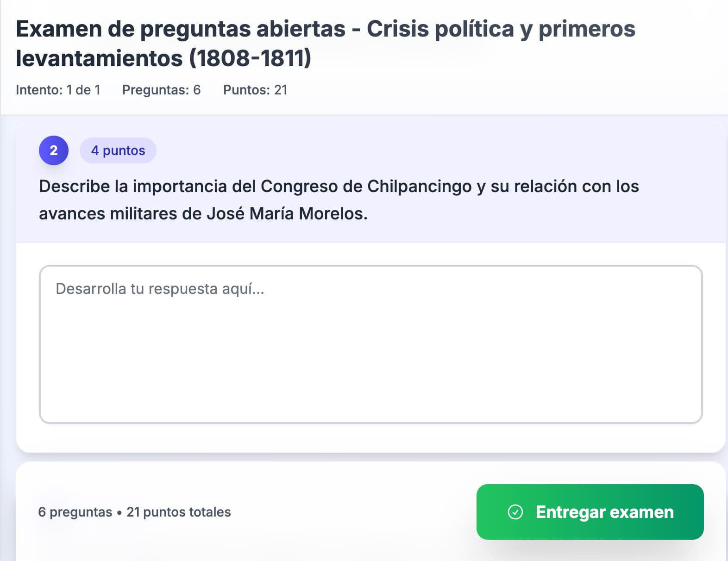Click "levantamientos (1808-1811)" in the title
This screenshot has height=561, width=728.
(x=163, y=58)
